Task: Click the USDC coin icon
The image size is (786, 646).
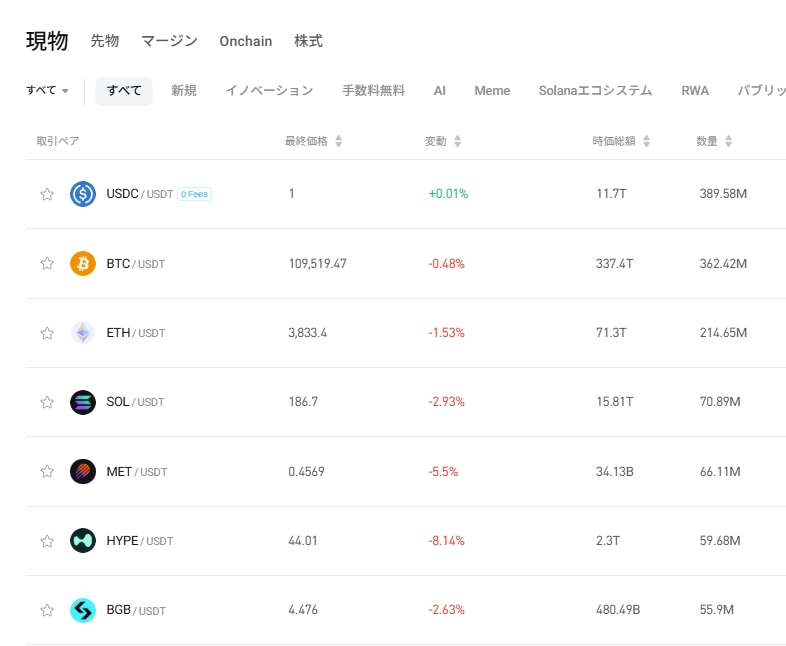Action: coord(83,194)
